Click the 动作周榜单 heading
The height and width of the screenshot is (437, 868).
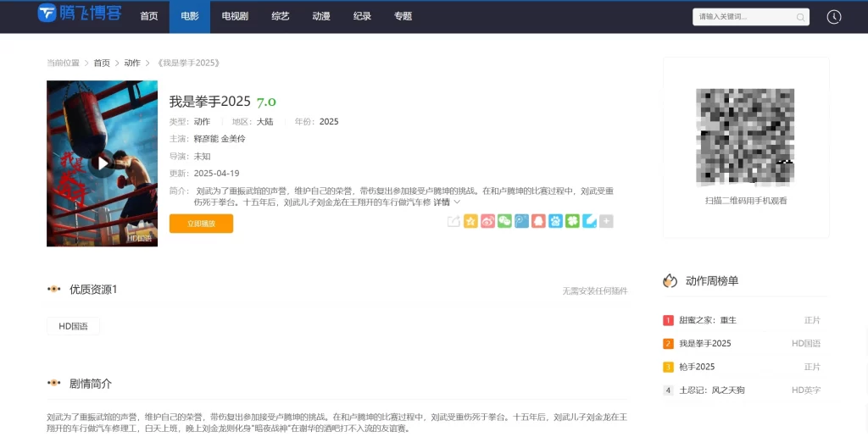click(712, 281)
